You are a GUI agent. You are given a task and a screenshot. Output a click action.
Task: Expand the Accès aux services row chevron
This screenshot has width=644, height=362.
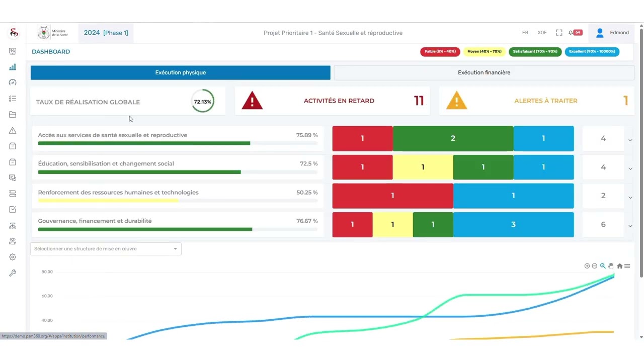pos(630,140)
